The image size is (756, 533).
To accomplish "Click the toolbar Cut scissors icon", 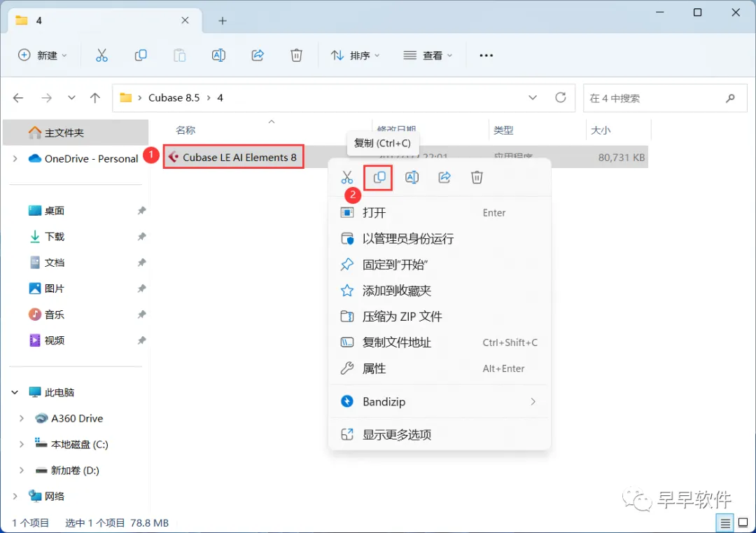I will (x=101, y=55).
